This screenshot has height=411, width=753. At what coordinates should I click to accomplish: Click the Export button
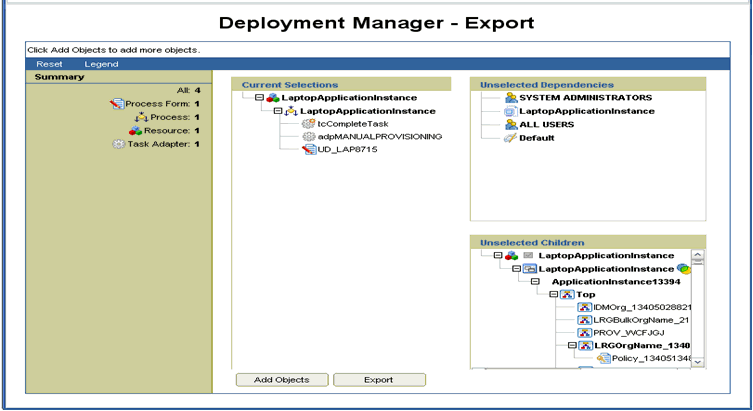point(379,380)
